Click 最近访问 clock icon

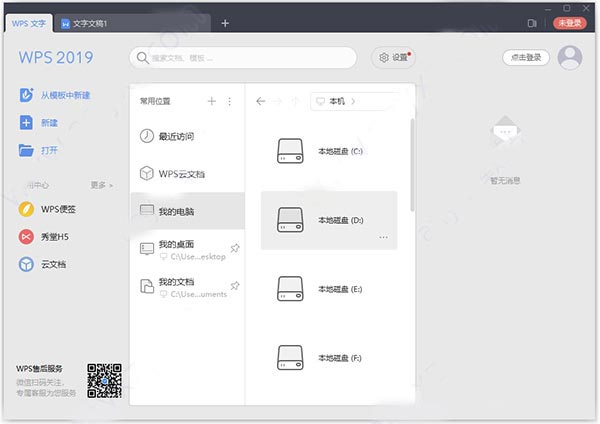pyautogui.click(x=147, y=136)
